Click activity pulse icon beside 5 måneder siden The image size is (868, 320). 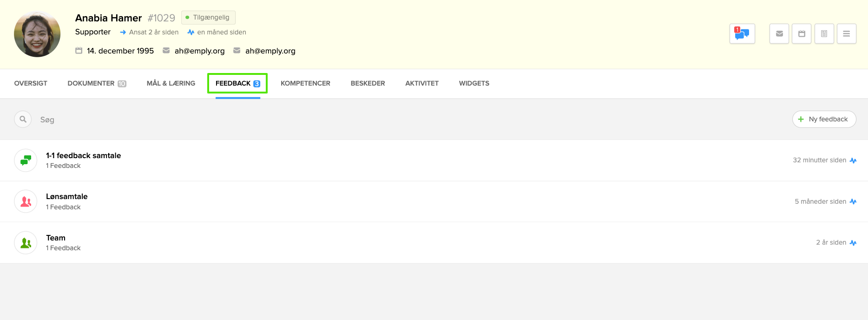click(x=853, y=201)
